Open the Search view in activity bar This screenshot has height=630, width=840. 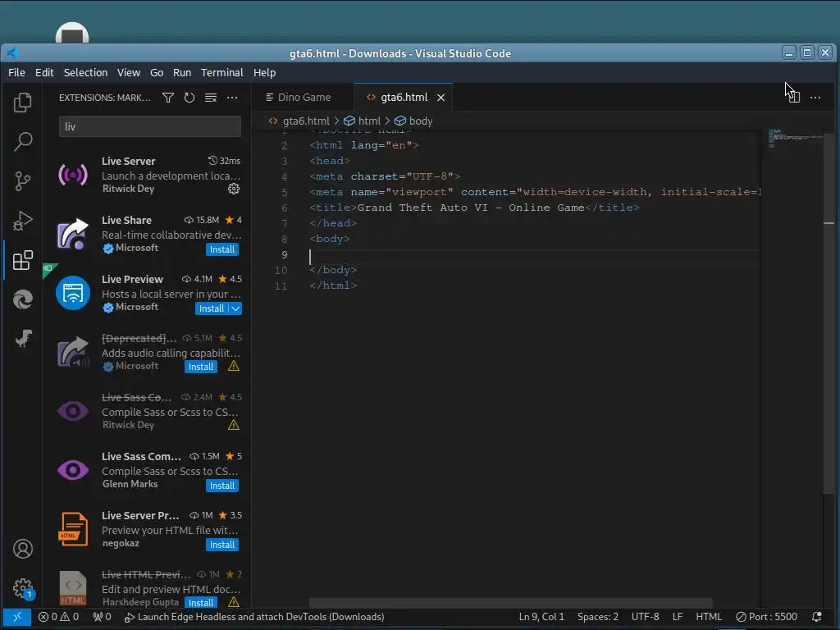click(x=22, y=141)
